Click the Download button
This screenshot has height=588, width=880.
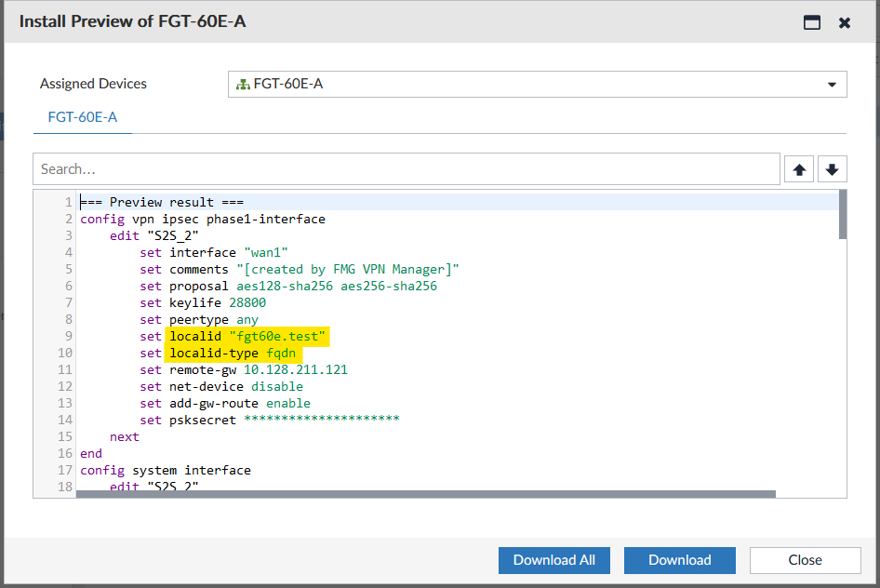tap(679, 560)
